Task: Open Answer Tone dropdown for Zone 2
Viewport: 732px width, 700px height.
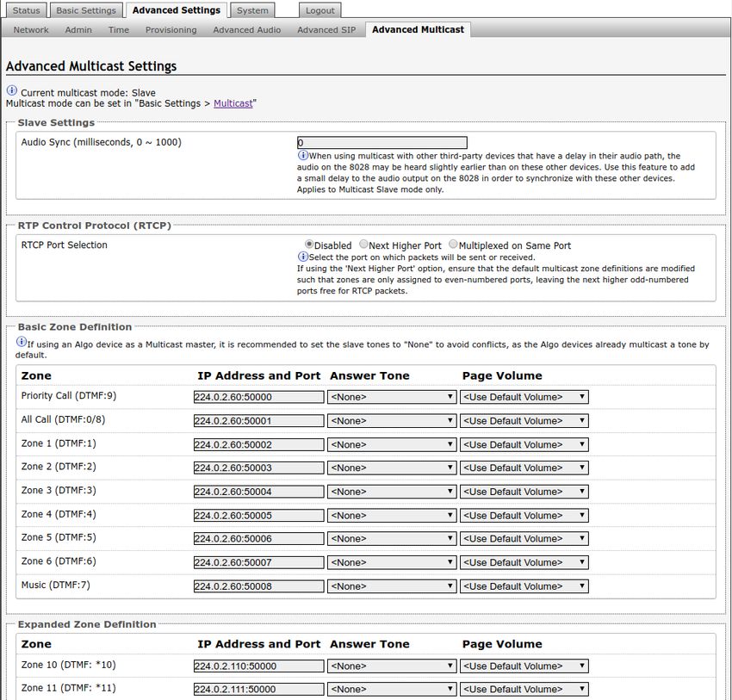Action: tap(392, 468)
